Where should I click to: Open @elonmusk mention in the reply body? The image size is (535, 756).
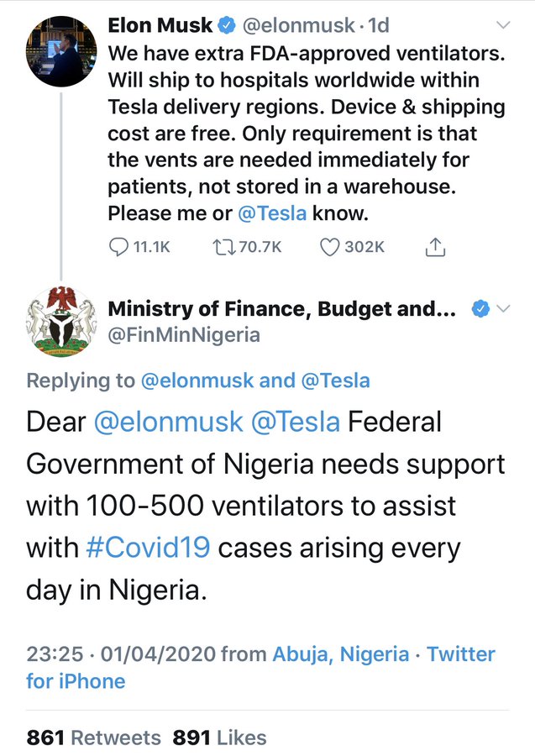click(169, 422)
